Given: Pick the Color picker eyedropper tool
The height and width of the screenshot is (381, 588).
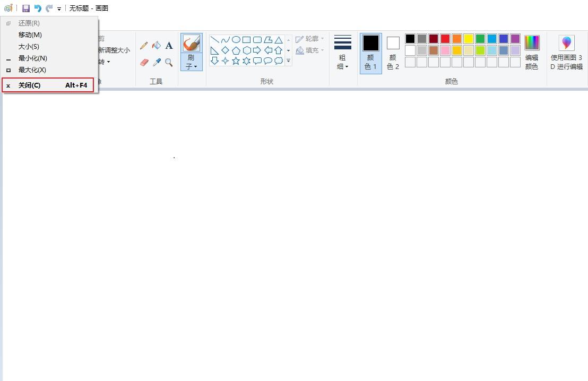Looking at the screenshot, I should pos(157,62).
